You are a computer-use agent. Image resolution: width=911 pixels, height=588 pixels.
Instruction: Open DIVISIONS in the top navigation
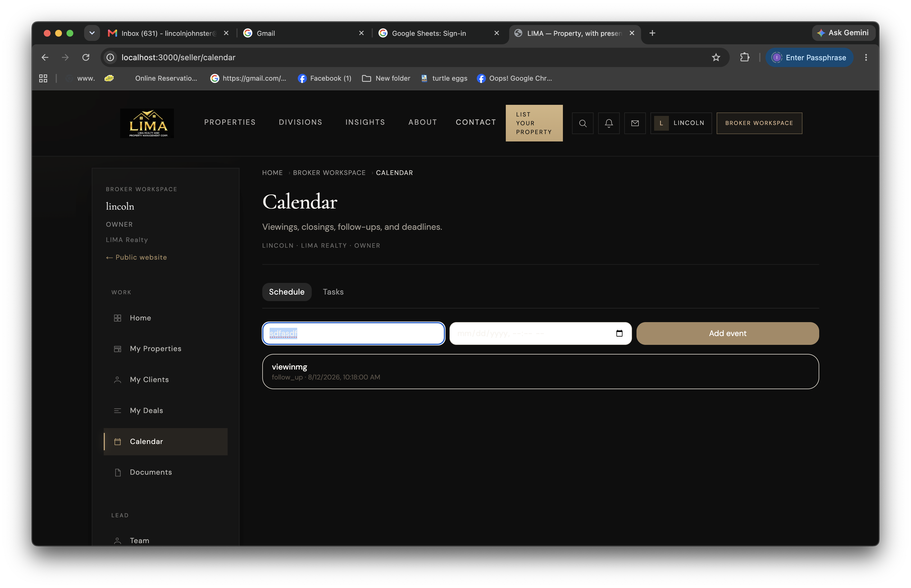pyautogui.click(x=300, y=122)
